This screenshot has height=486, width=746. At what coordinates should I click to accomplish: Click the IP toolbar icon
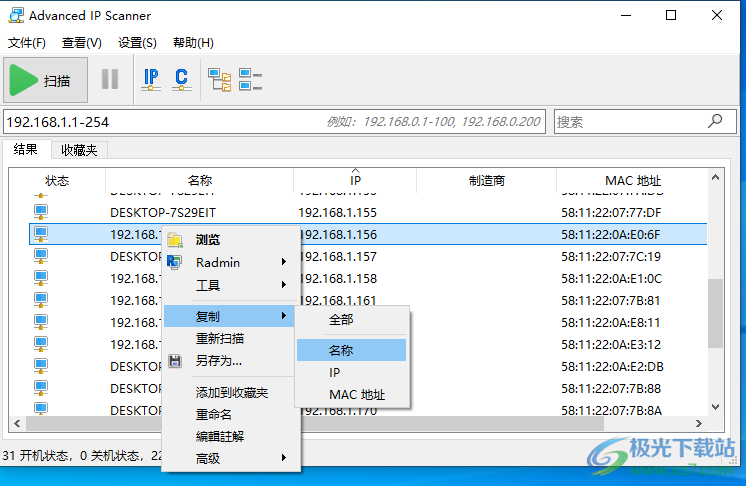tap(151, 79)
